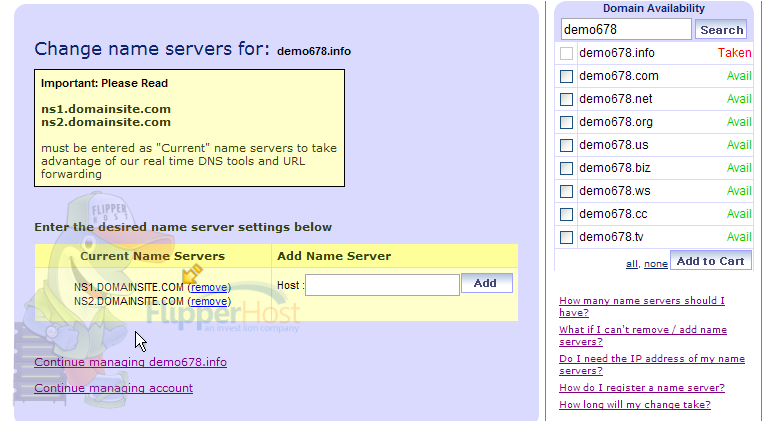The image size is (776, 422).
Task: Check the demo678.com checkbox
Action: (x=566, y=76)
